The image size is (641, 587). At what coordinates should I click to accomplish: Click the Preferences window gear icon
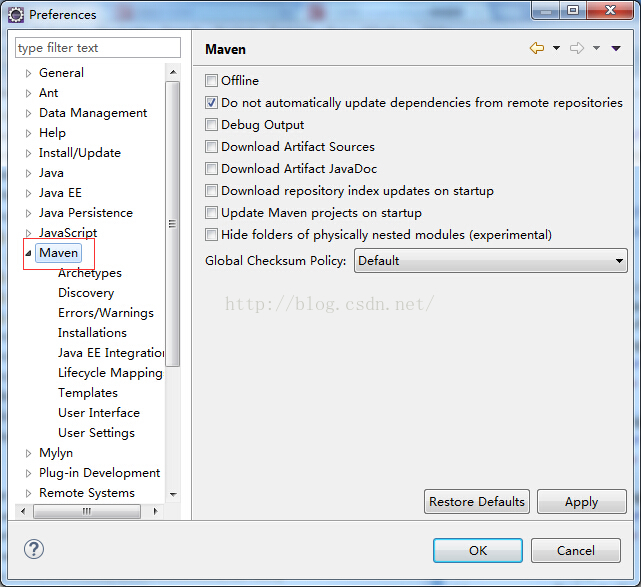click(16, 15)
